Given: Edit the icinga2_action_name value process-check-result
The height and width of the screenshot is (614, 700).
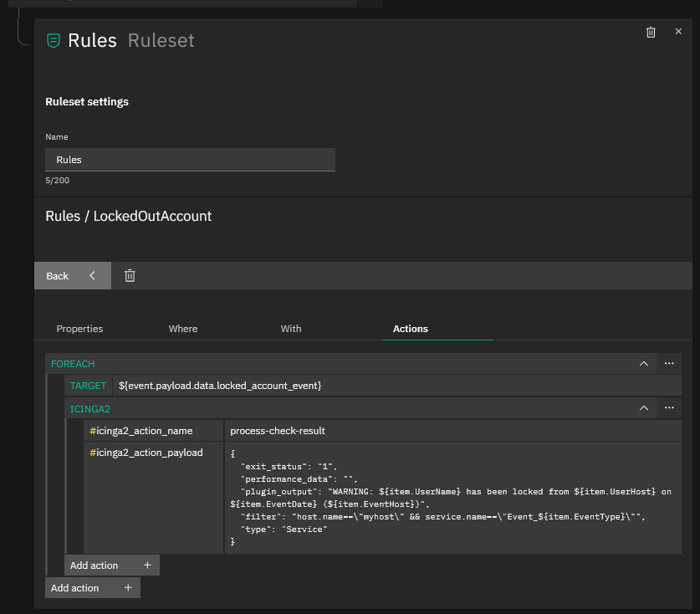Looking at the screenshot, I should click(x=452, y=431).
